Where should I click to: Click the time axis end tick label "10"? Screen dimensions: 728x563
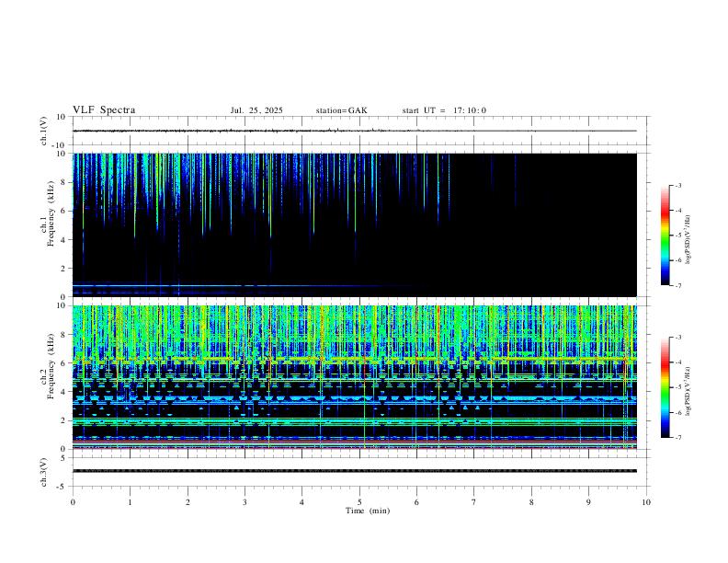pos(646,502)
